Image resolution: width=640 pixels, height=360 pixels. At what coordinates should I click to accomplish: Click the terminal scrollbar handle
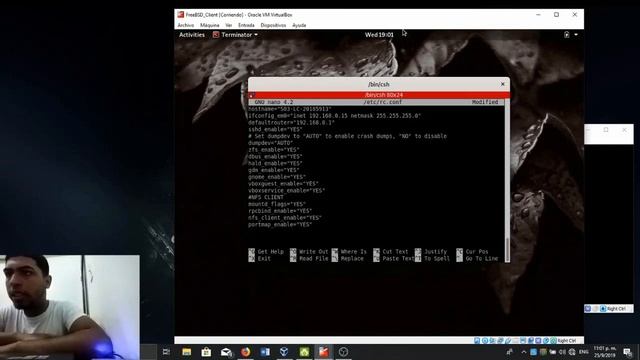coord(507,249)
